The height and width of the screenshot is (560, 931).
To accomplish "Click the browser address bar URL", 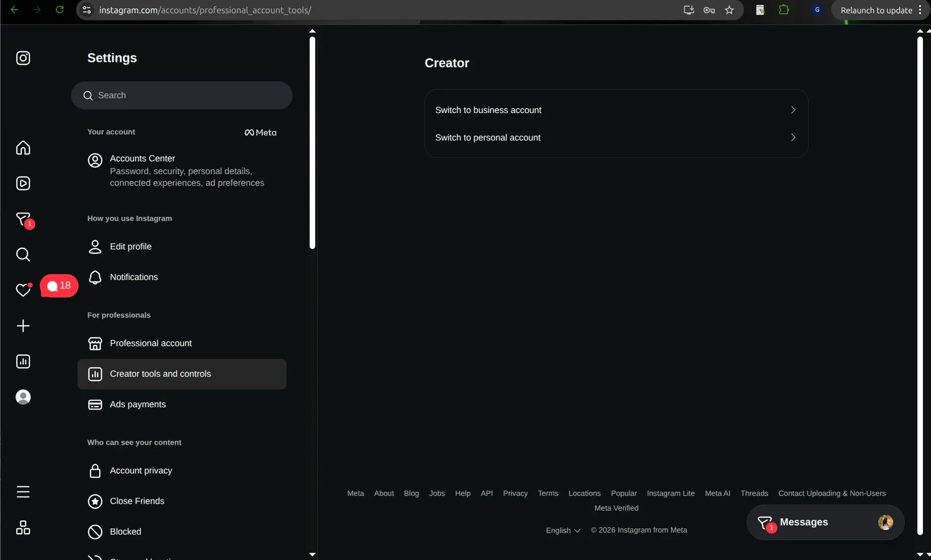I will [205, 10].
